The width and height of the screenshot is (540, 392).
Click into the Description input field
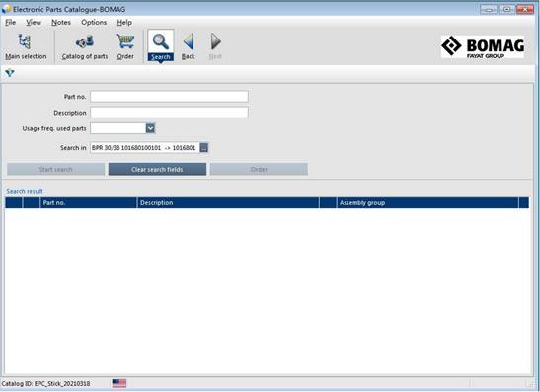pos(169,113)
